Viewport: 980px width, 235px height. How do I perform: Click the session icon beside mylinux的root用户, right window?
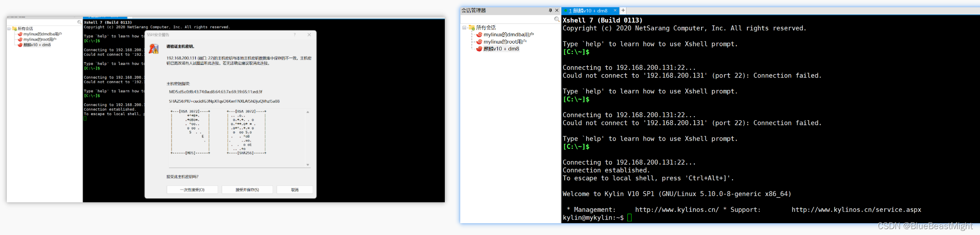point(479,42)
